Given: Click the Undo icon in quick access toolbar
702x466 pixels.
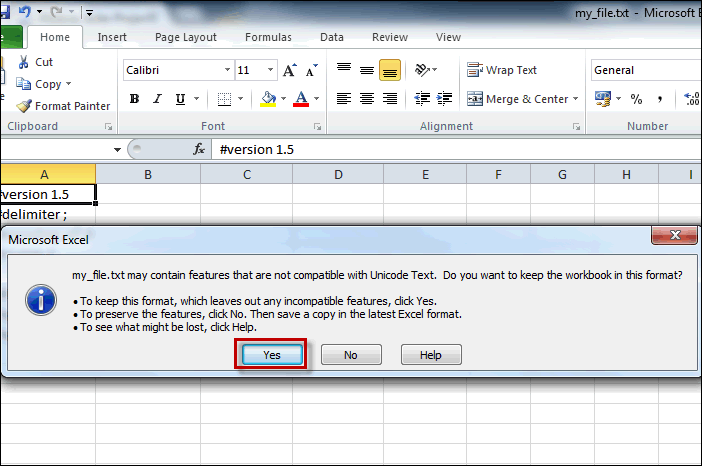Looking at the screenshot, I should pyautogui.click(x=24, y=11).
